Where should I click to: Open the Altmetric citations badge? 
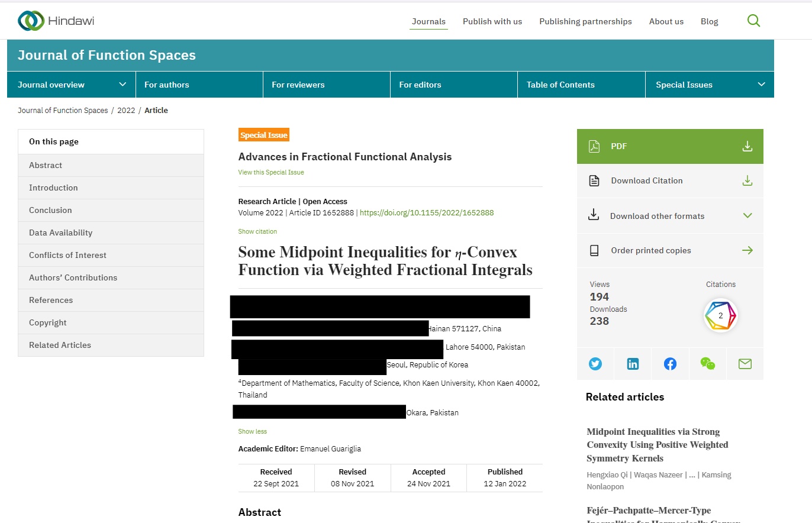(x=720, y=316)
